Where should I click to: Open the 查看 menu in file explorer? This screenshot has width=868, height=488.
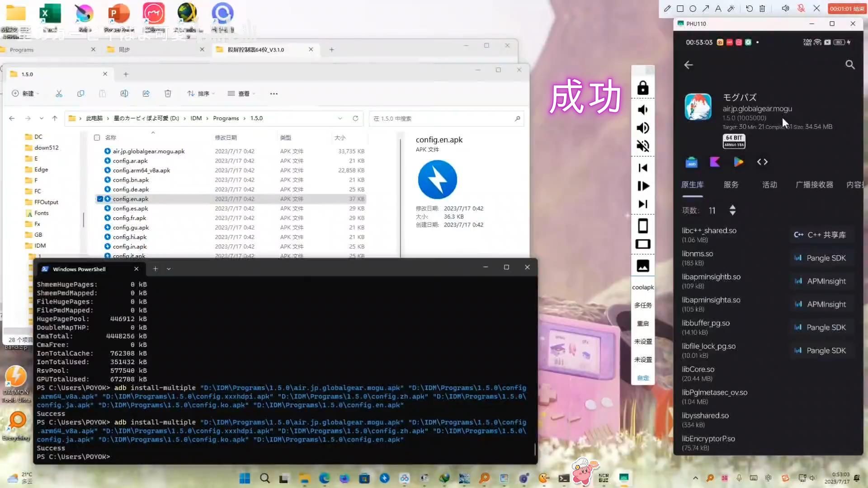click(243, 94)
